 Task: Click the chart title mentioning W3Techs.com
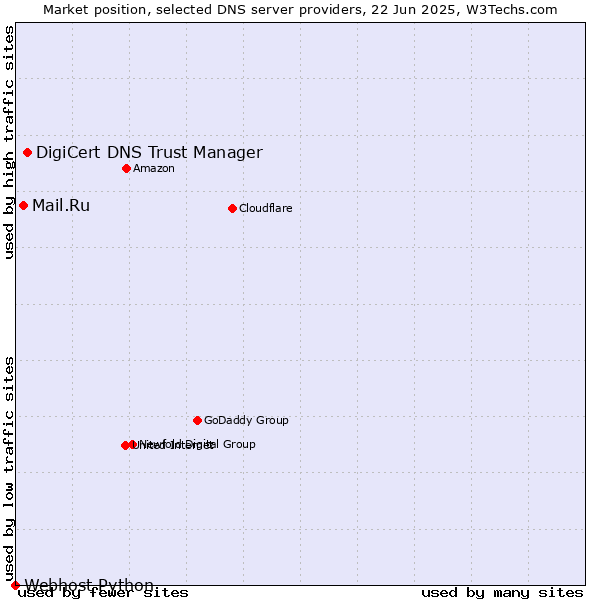[x=300, y=10]
